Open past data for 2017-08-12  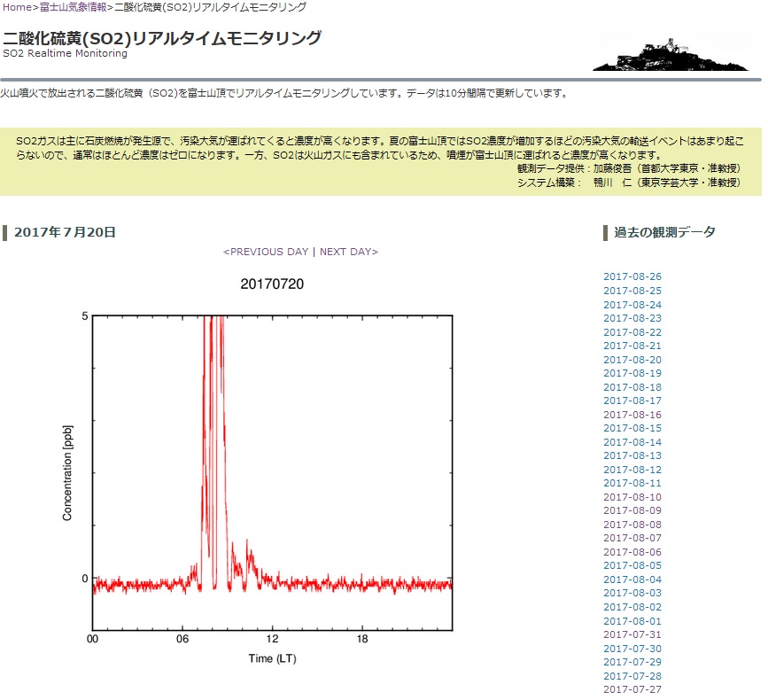coord(632,470)
